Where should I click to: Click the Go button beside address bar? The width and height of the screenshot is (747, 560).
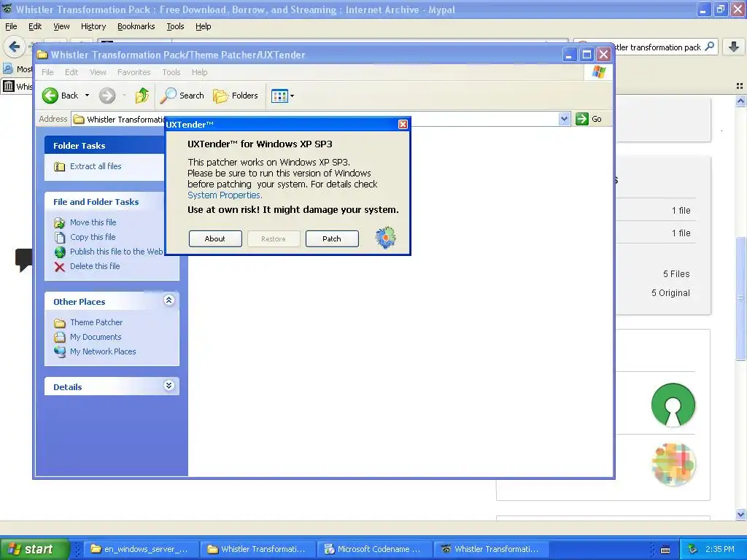coord(589,119)
